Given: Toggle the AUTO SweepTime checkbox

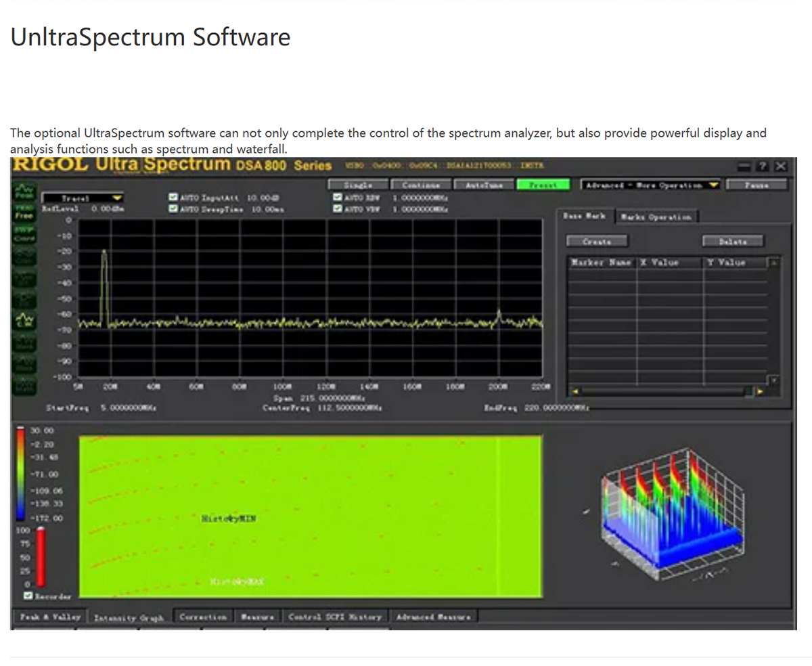Looking at the screenshot, I should (173, 208).
